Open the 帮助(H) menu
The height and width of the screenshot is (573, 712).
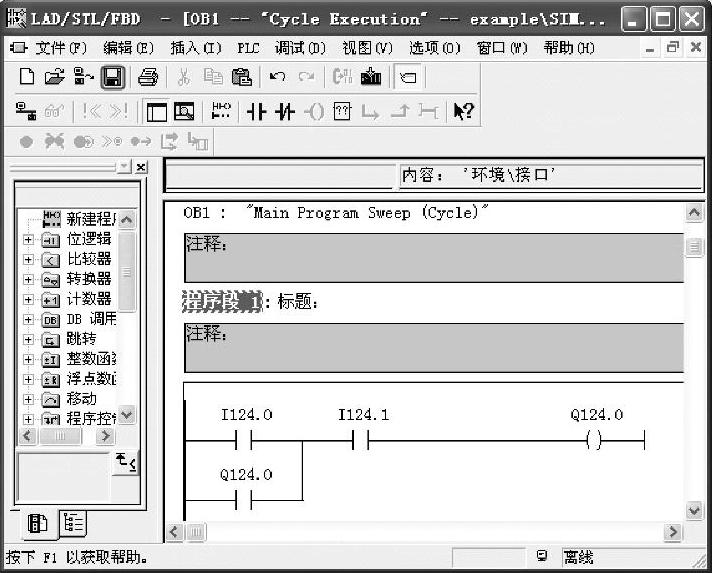coord(569,48)
